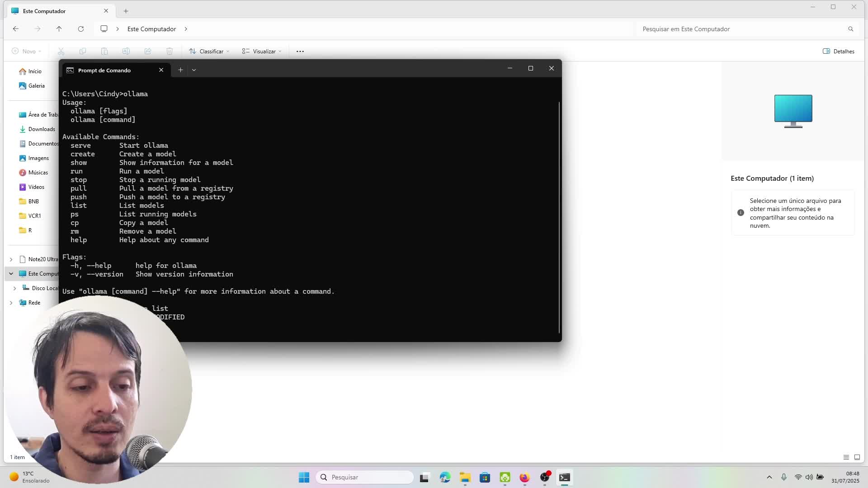Close the Prompt de Comando tab

(161, 70)
